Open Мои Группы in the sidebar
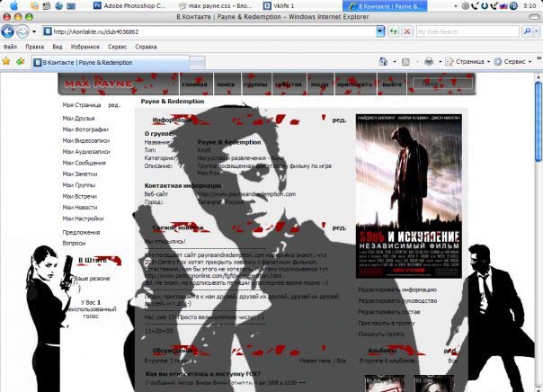The image size is (543, 392). (x=79, y=185)
